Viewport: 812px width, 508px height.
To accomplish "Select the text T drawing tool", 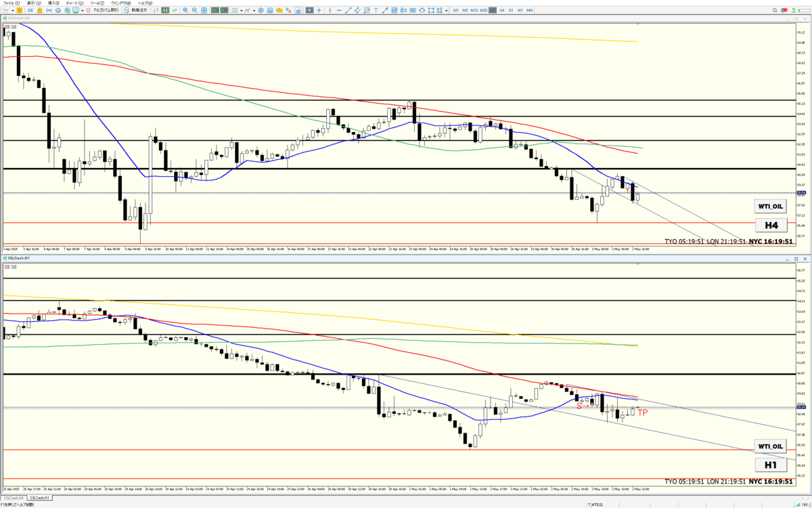I will click(376, 10).
